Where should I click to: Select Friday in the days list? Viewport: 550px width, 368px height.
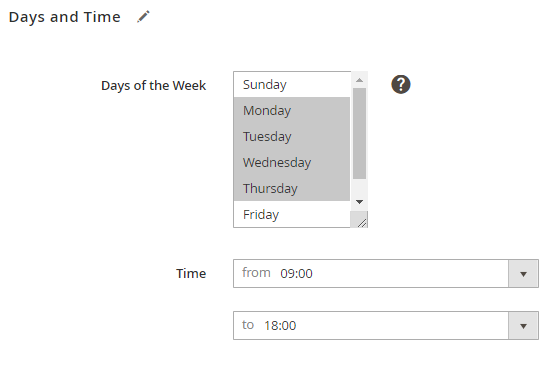point(292,214)
